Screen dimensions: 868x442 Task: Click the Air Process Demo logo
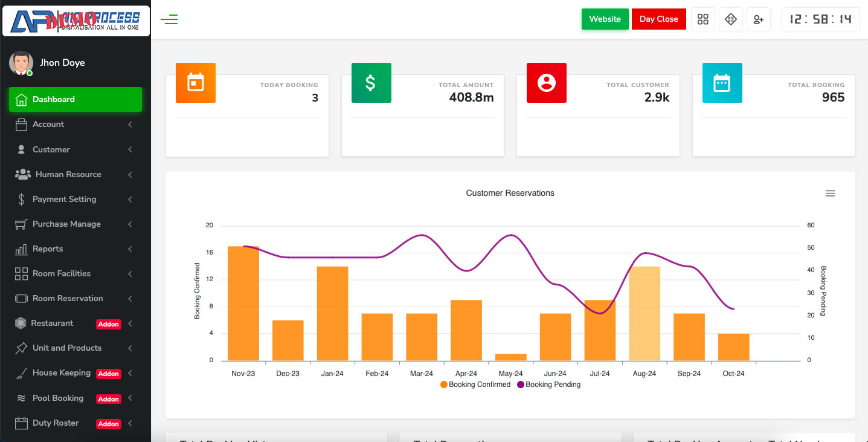pyautogui.click(x=76, y=21)
